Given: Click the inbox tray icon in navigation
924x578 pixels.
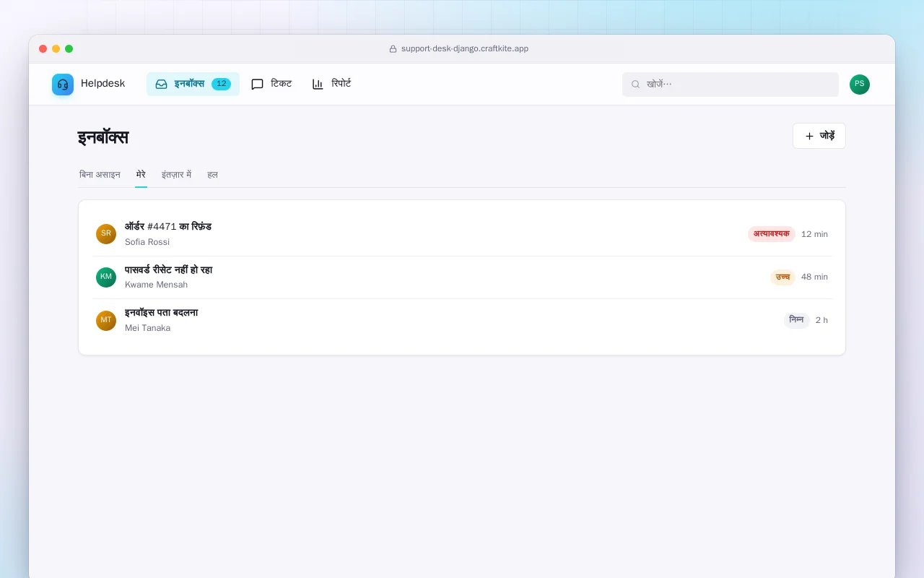Looking at the screenshot, I should point(162,84).
